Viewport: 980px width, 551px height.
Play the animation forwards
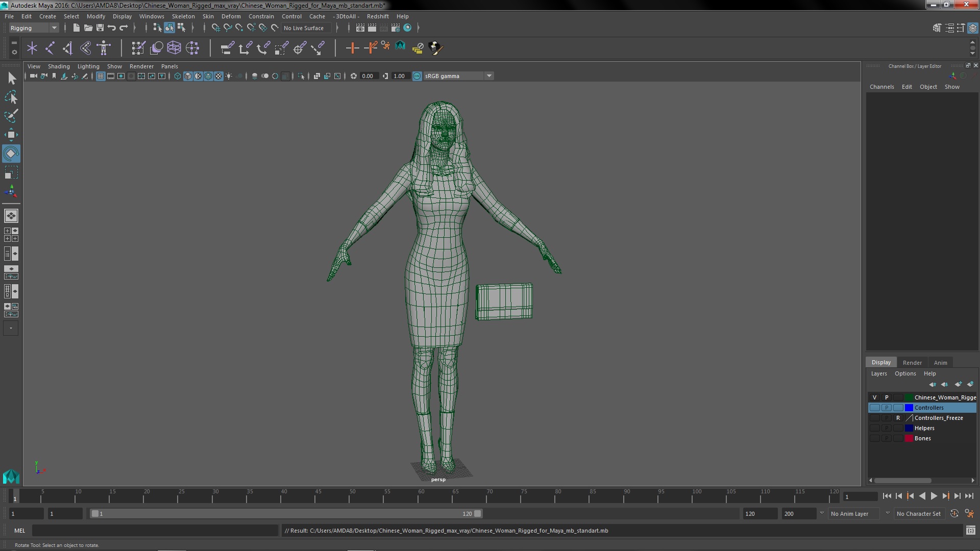pyautogui.click(x=934, y=496)
